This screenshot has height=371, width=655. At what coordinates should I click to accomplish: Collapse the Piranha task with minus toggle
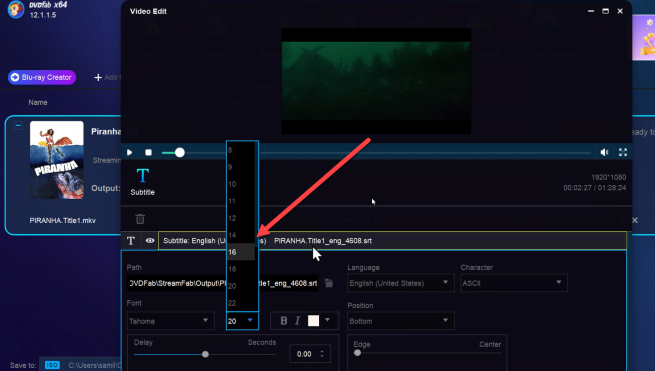18,125
